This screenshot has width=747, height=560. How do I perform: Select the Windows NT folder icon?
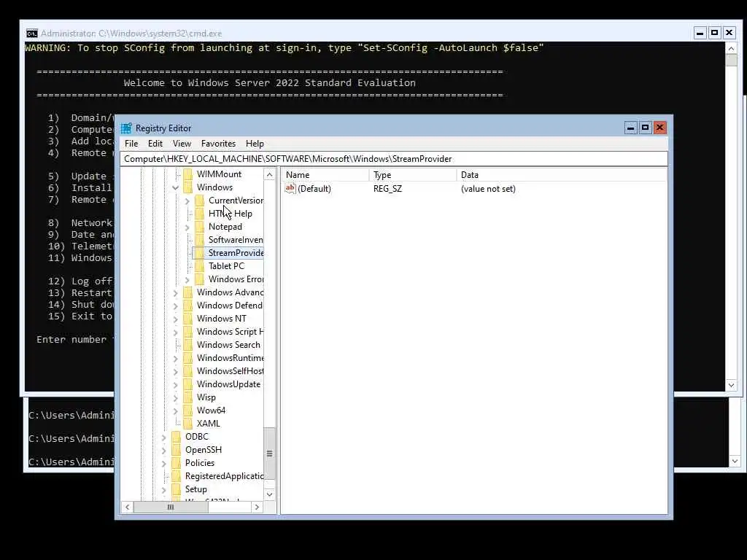(188, 318)
